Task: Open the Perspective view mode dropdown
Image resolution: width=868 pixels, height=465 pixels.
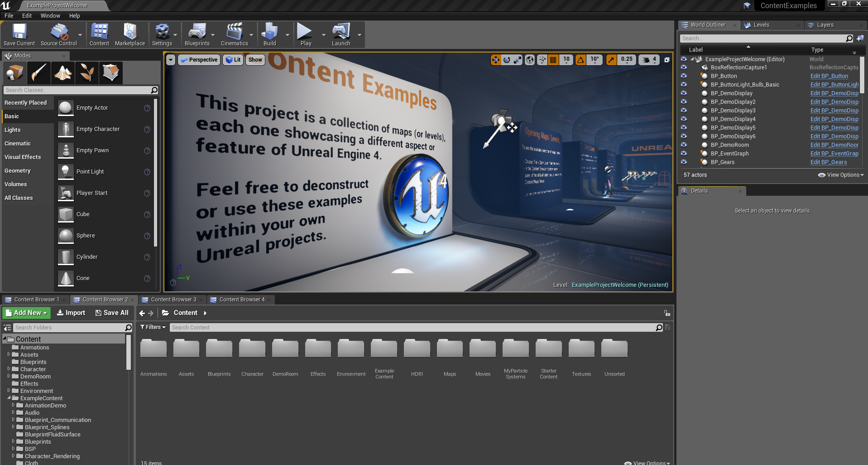Action: tap(199, 60)
